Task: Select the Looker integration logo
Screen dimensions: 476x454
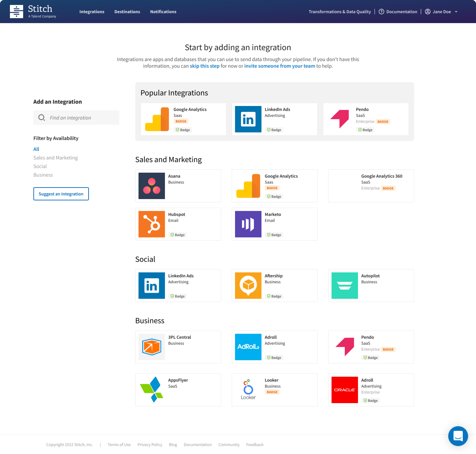Action: pos(248,389)
